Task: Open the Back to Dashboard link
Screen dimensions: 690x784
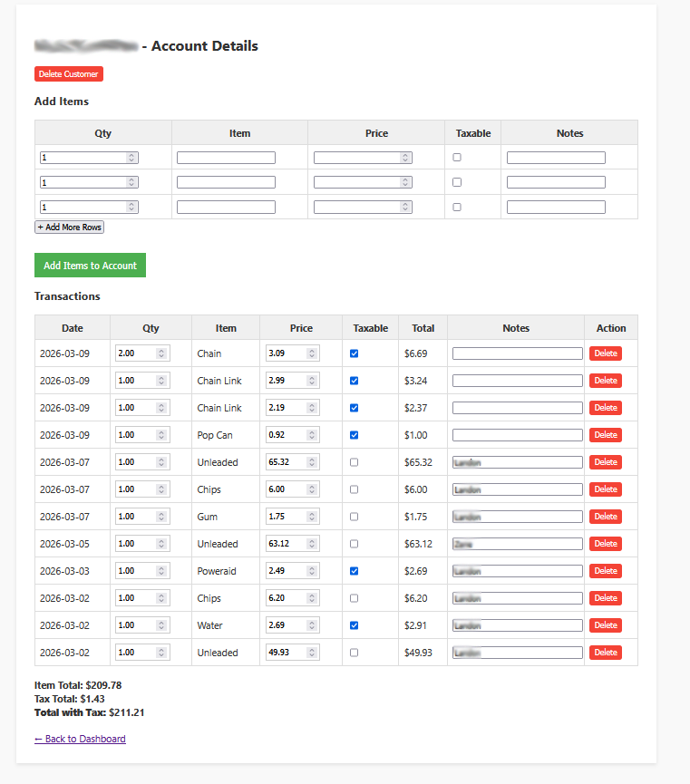Action: pyautogui.click(x=80, y=739)
